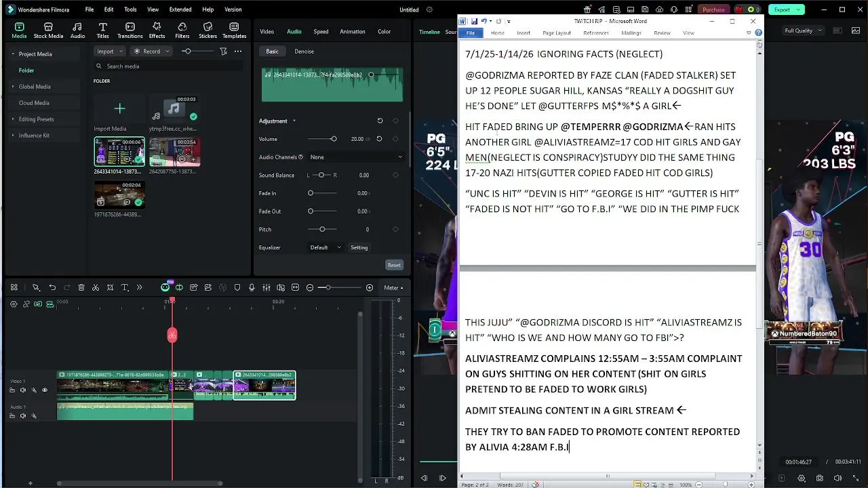Toggle Sound Balance keyframe diamond
Viewport: 868px width, 488px height.
(395, 175)
